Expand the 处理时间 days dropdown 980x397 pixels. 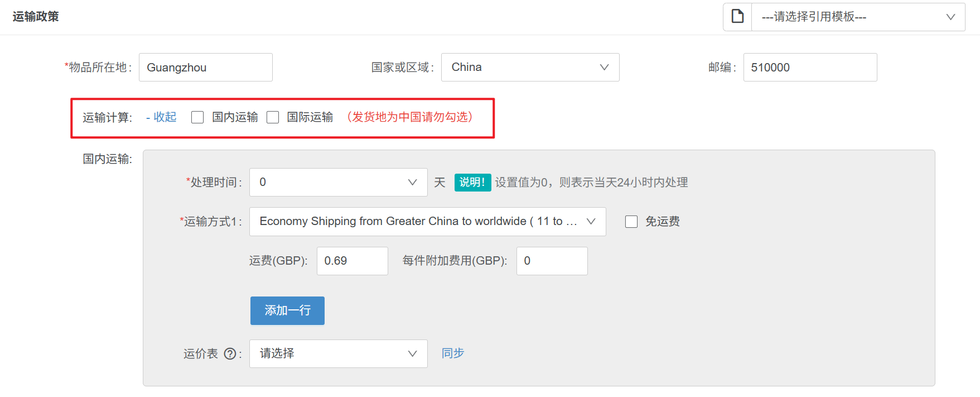pos(338,183)
